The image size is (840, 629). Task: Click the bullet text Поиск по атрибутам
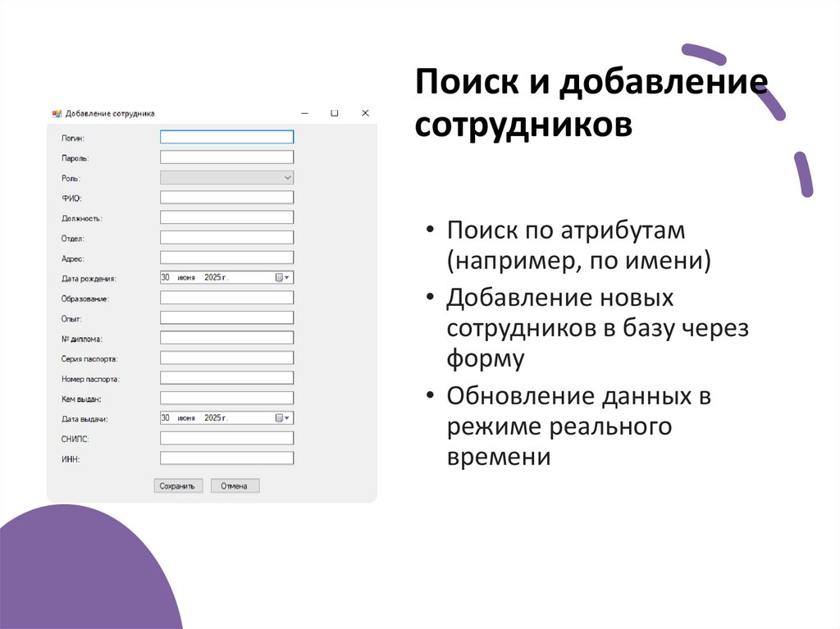click(566, 231)
